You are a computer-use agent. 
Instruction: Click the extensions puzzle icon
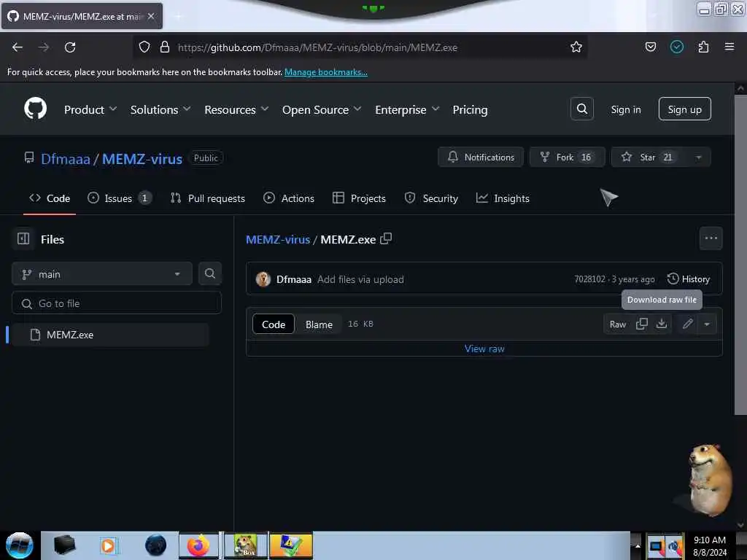click(703, 47)
